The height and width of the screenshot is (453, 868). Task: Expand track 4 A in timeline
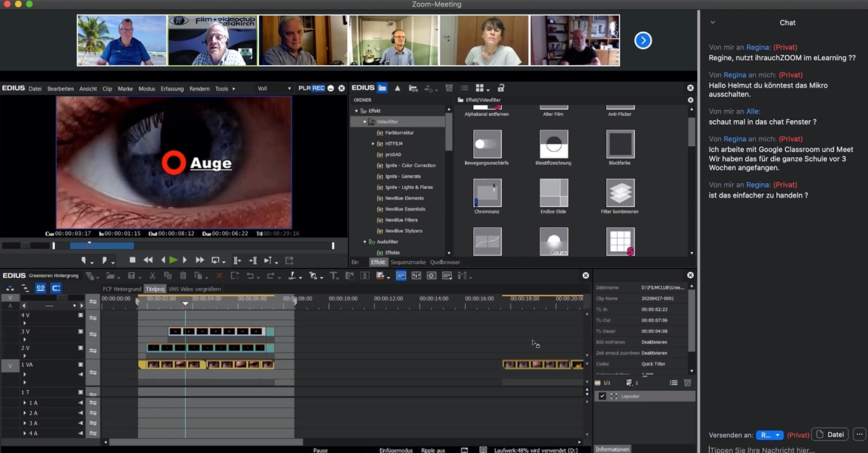(x=25, y=433)
